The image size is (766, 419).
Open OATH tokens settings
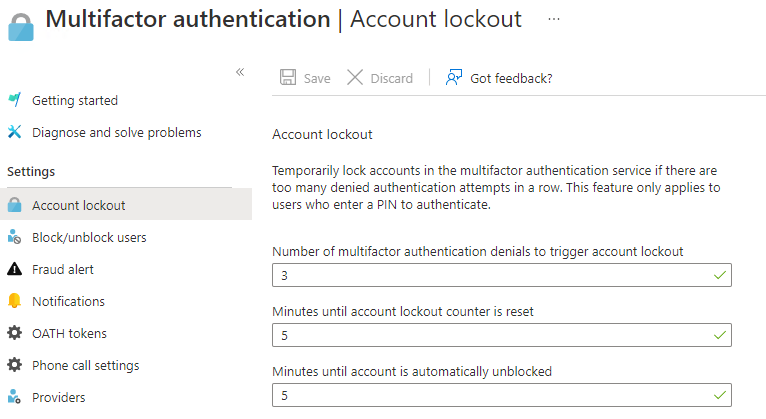pyautogui.click(x=69, y=334)
